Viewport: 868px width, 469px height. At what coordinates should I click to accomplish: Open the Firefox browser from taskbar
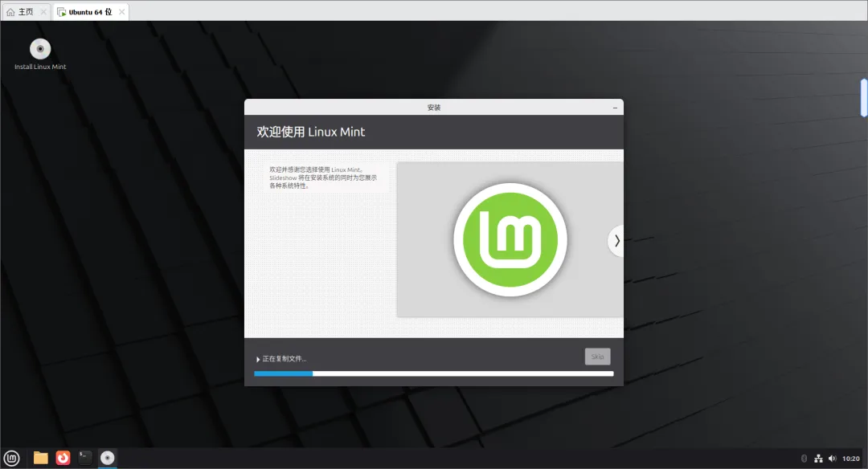(x=63, y=458)
